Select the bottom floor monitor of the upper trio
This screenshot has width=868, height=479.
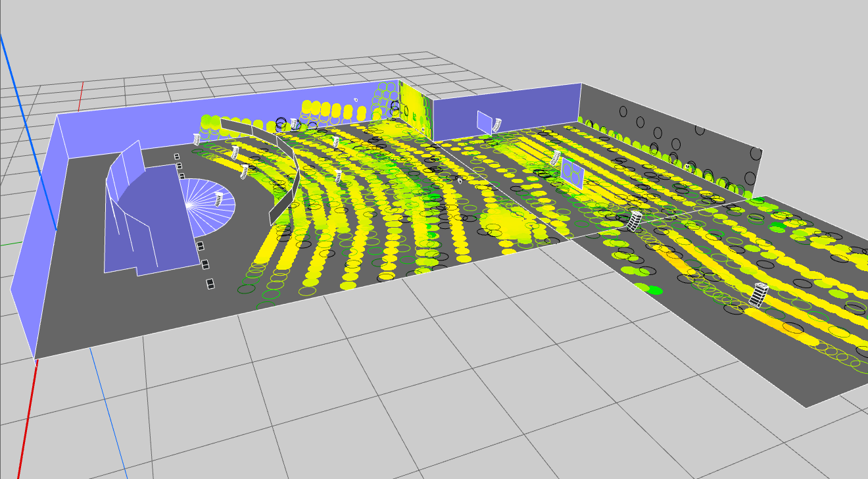[181, 176]
